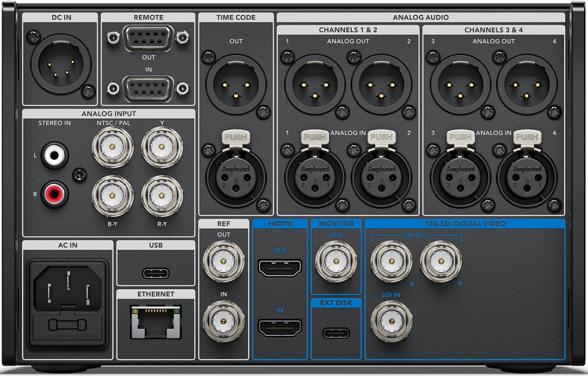Click the red R stereo RCA jack
Image resolution: width=588 pixels, height=376 pixels.
coord(55,194)
